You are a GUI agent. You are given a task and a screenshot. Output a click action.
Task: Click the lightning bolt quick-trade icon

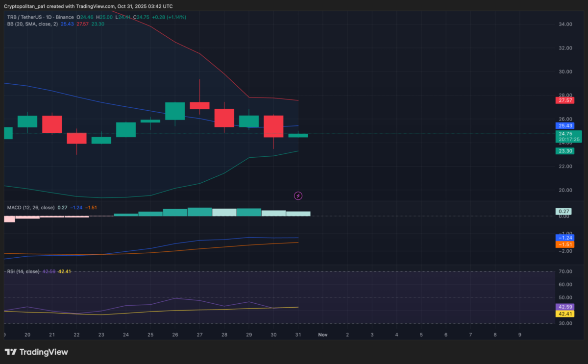[x=298, y=195]
